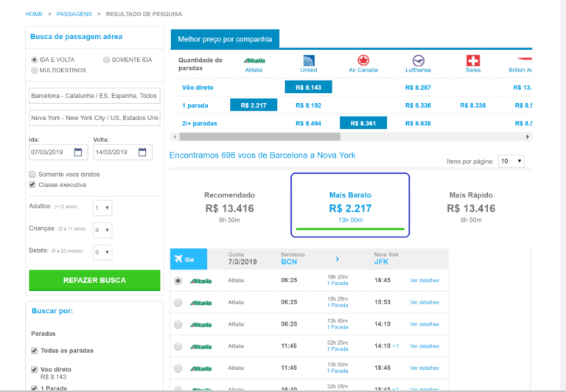Open calendar icon for Volta date

(143, 153)
